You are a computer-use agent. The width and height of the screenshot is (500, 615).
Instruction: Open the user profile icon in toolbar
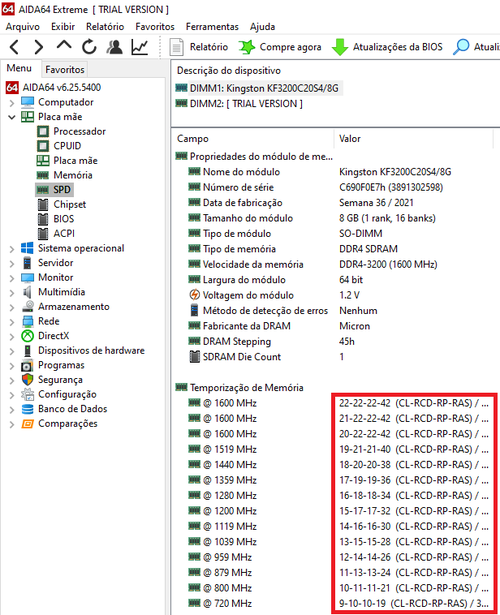click(115, 47)
